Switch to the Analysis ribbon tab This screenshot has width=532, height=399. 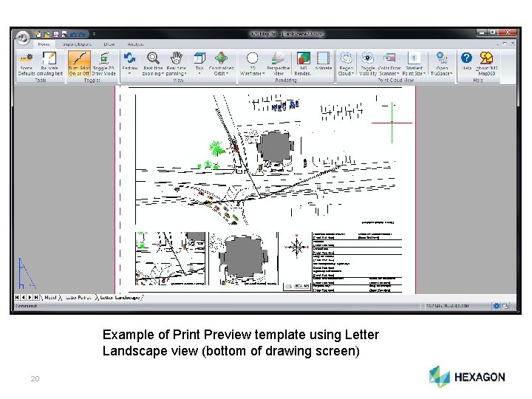click(x=135, y=44)
